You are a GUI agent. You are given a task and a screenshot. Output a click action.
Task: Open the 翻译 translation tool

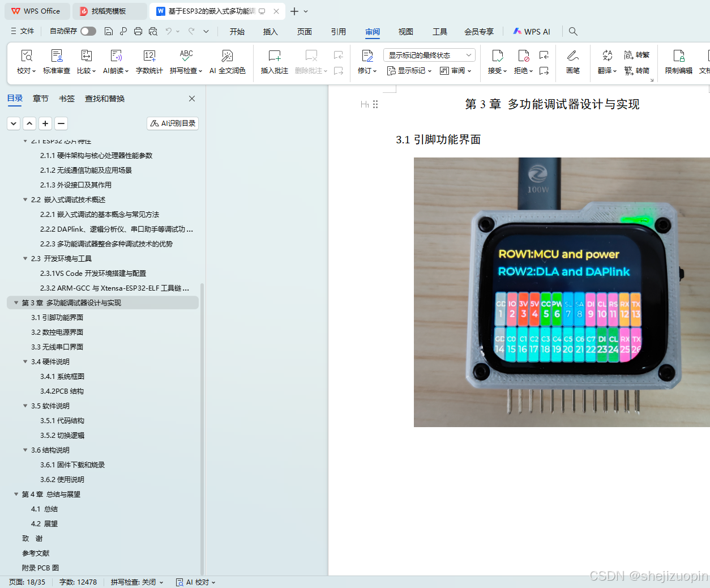[x=608, y=61]
